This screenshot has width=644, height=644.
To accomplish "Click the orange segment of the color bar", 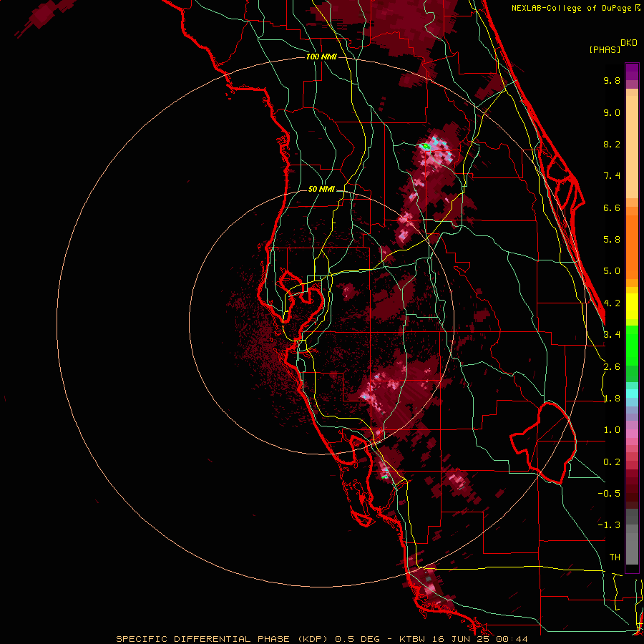I will pos(632,243).
